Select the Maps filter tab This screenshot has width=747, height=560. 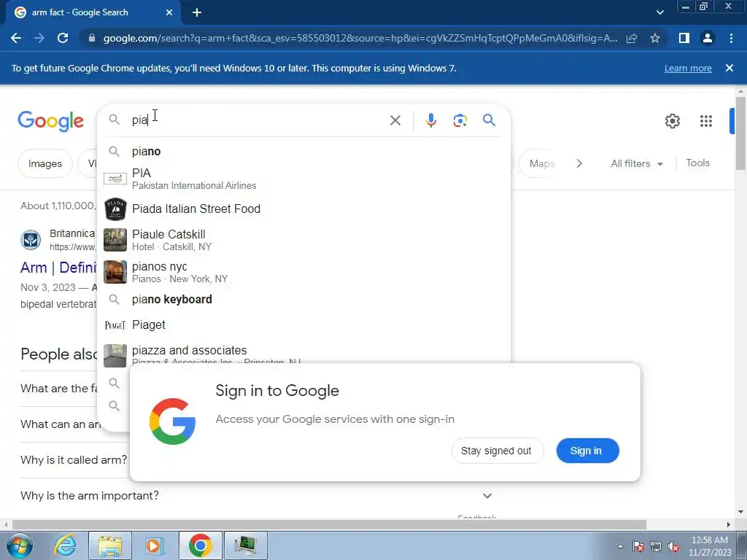tap(538, 163)
